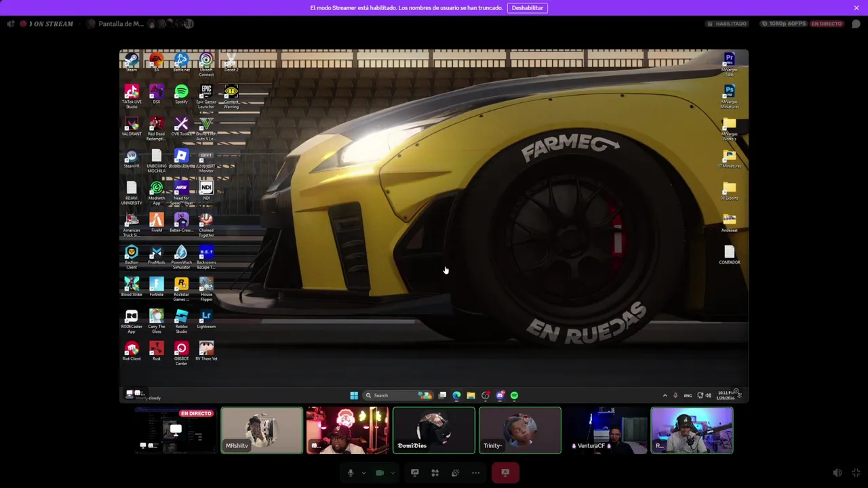The width and height of the screenshot is (868, 488).
Task: Toggle the microphone mute button
Action: point(351,472)
